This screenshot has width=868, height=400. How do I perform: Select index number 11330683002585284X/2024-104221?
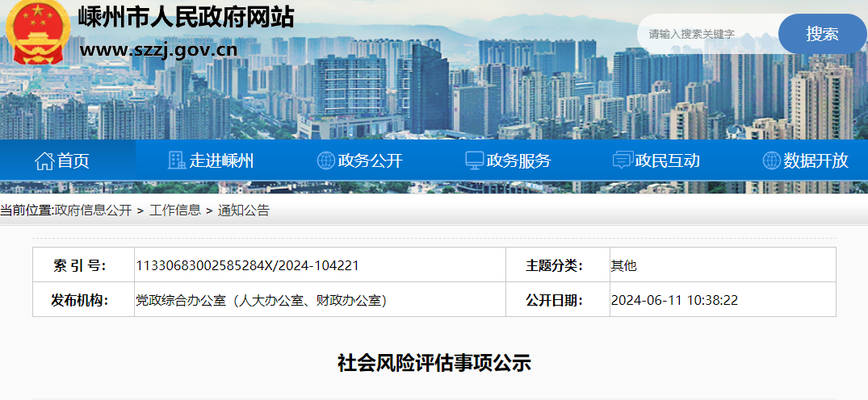247,265
